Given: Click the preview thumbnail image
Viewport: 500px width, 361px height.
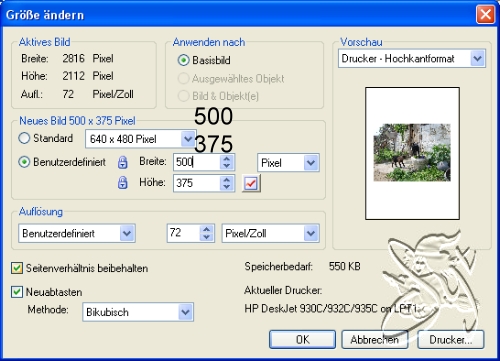Looking at the screenshot, I should (x=412, y=153).
